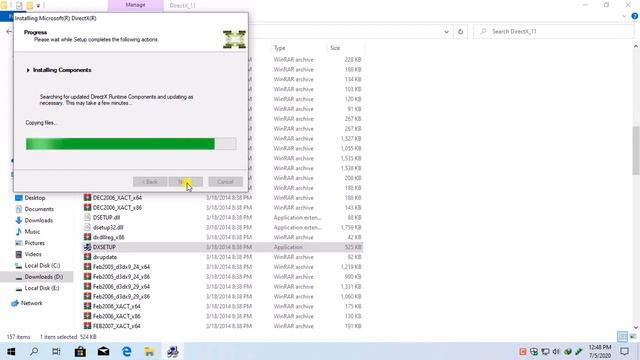Screen dimensions: 640x360
Task: Open taskbar Search
Action: point(34,351)
